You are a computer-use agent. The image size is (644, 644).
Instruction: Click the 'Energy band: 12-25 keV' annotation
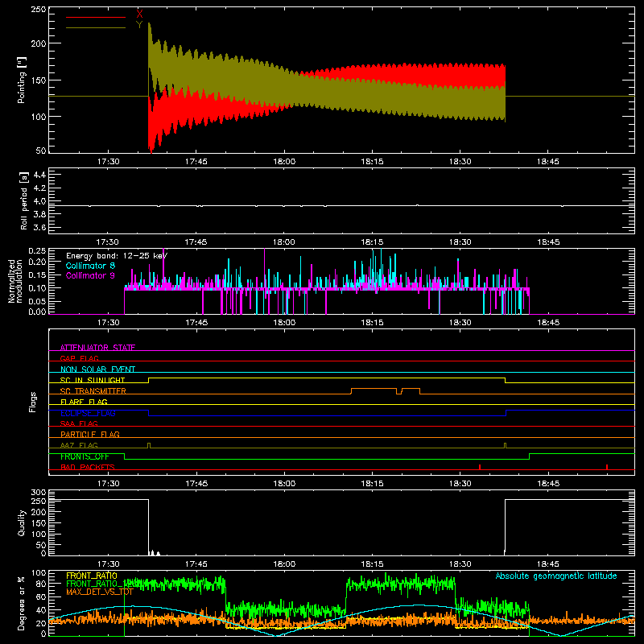tap(117, 256)
